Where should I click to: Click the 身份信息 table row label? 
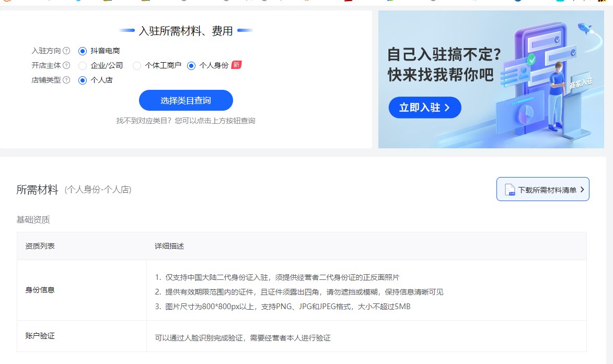(x=40, y=290)
